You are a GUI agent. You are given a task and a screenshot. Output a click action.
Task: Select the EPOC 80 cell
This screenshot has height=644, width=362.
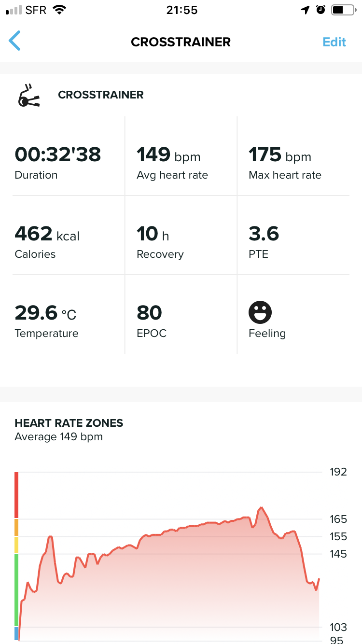tap(181, 321)
